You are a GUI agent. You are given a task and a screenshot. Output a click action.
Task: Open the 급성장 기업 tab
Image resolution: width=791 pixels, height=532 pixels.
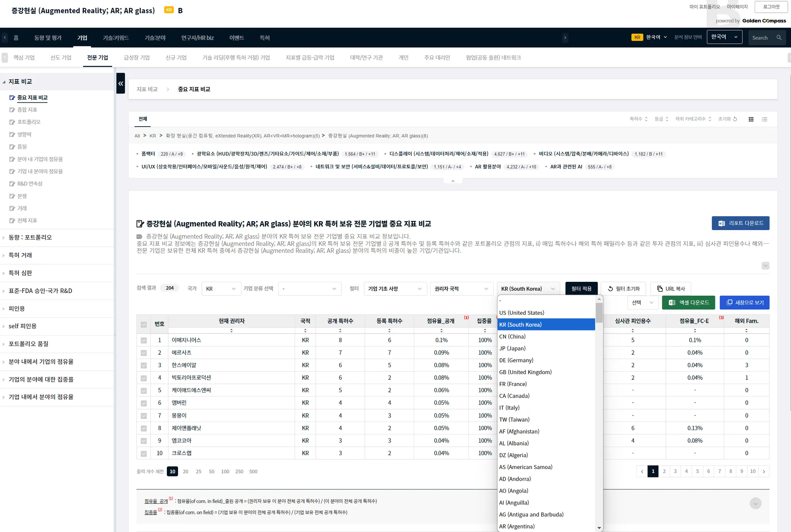click(137, 58)
